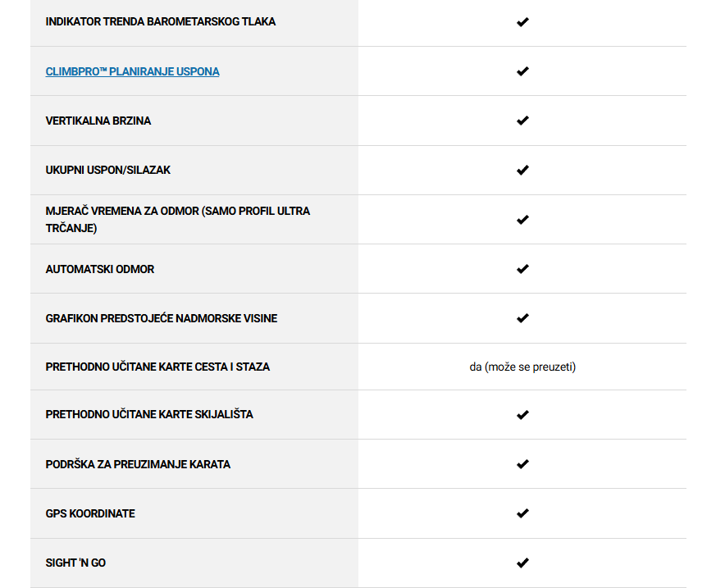Click Podrška za preuzimanje karata label

pyautogui.click(x=138, y=464)
